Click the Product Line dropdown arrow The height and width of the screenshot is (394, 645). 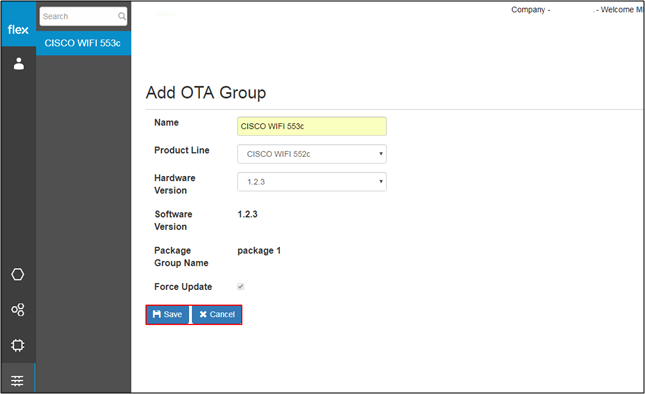click(x=381, y=154)
